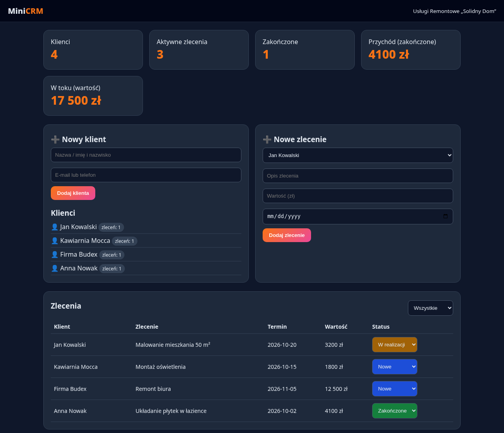Click into the Opis zlecenia field
Image resolution: width=504 pixels, height=433 pixels.
pyautogui.click(x=358, y=176)
